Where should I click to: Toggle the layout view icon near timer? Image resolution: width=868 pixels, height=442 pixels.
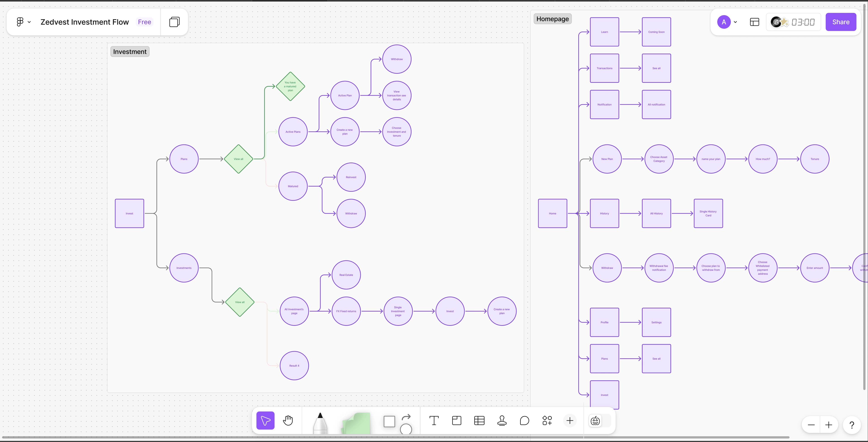[754, 22]
